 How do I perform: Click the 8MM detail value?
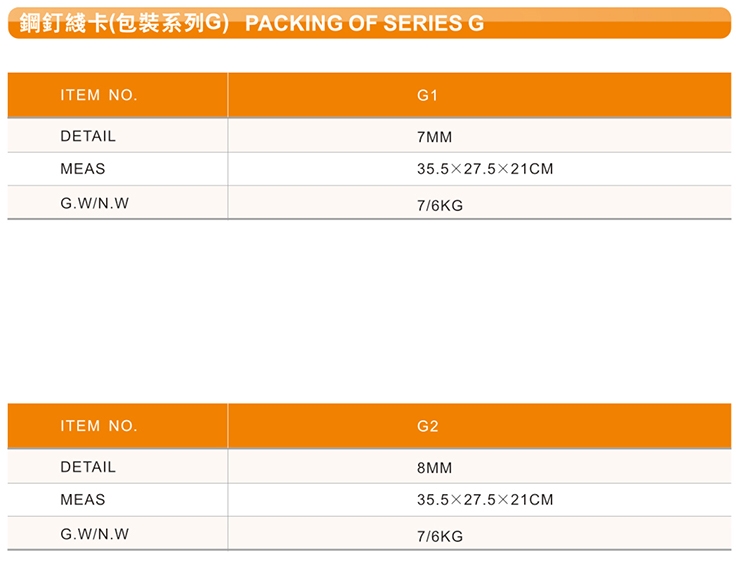[x=434, y=468]
